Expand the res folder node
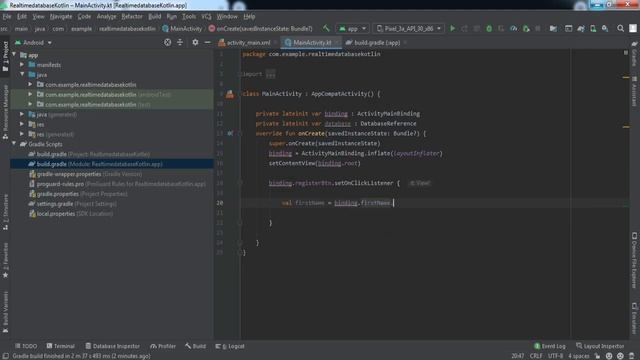Screen dimensions: 640x360 [x=22, y=124]
